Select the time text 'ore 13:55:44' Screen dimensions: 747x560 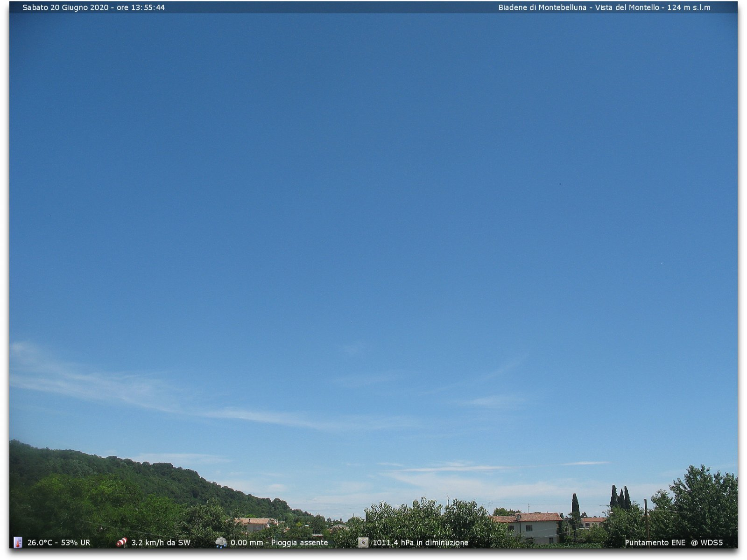141,7
